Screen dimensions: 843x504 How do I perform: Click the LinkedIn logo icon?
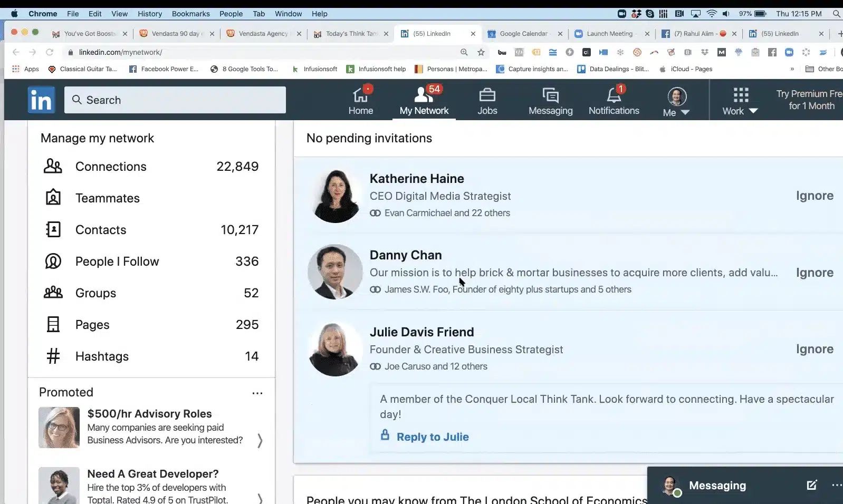click(x=41, y=100)
